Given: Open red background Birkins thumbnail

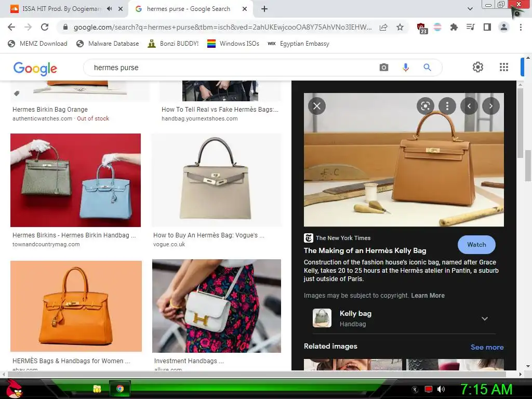Looking at the screenshot, I should tap(76, 180).
